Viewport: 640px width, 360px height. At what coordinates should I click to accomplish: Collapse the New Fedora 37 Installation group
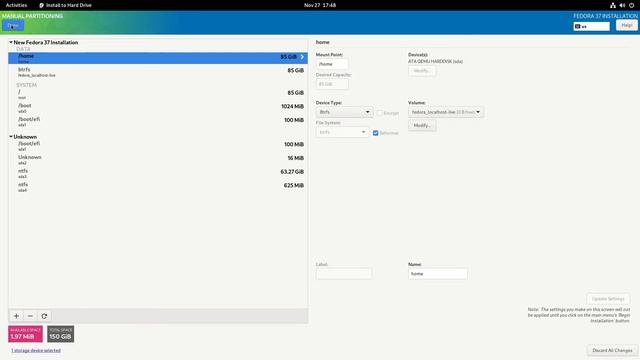tap(11, 42)
